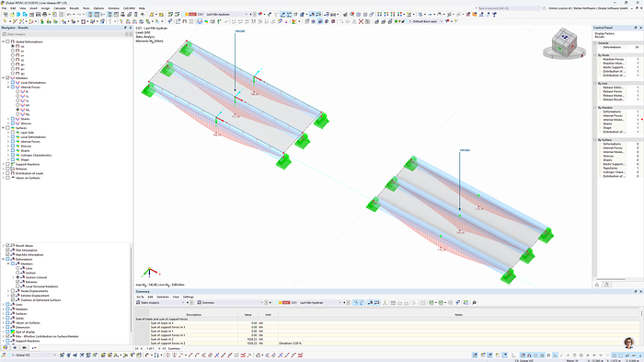Select the N radio button under Internal Forces
The image size is (644, 362).
pyautogui.click(x=17, y=91)
